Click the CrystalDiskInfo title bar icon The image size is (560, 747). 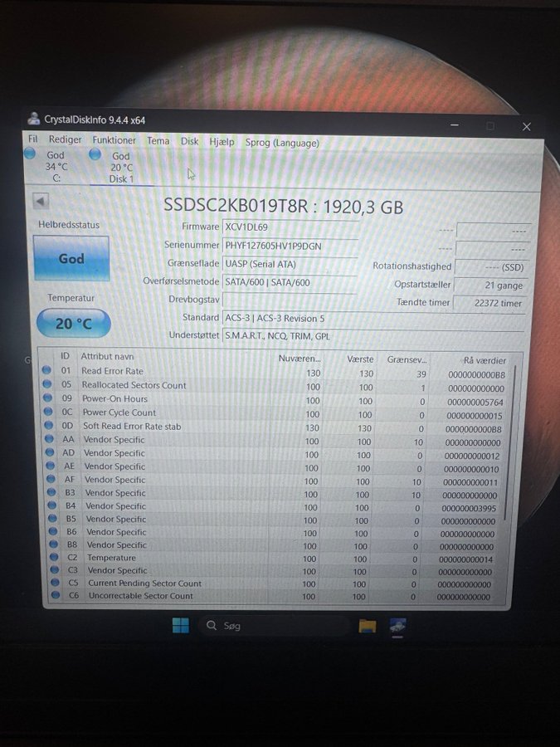pos(33,119)
